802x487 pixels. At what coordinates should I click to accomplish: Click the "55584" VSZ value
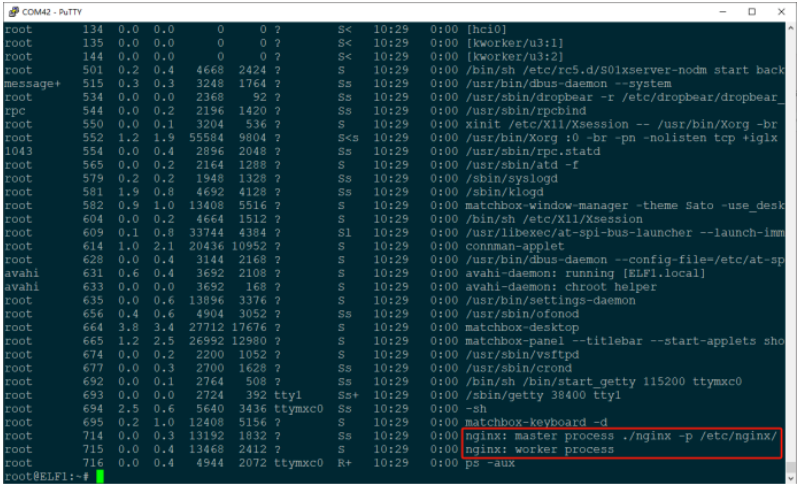(x=207, y=138)
